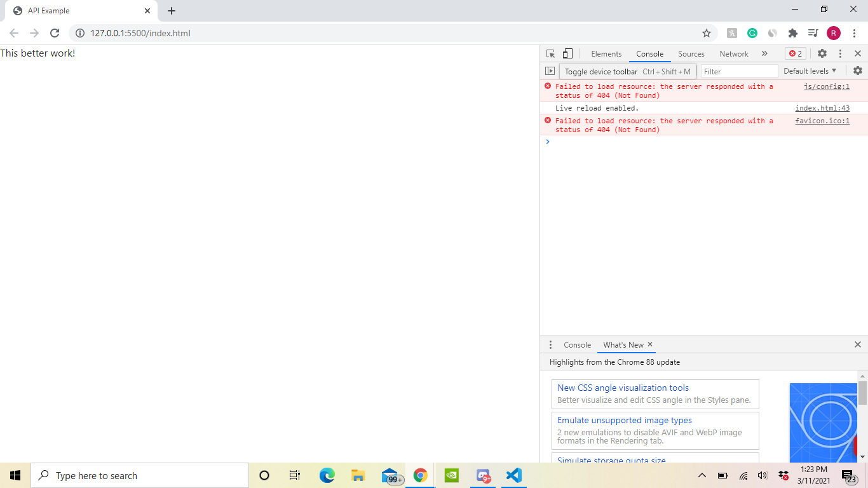Image resolution: width=868 pixels, height=488 pixels.
Task: Reload the page with the refresh icon
Action: (x=55, y=33)
